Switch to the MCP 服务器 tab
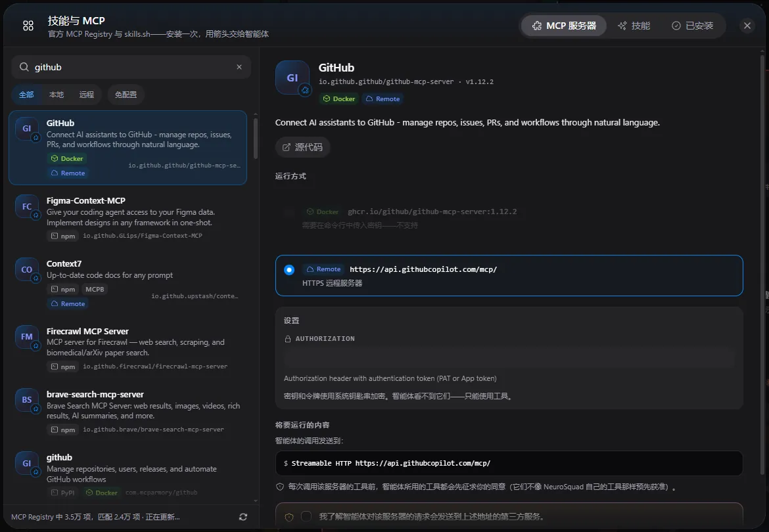769x532 pixels. pos(564,26)
